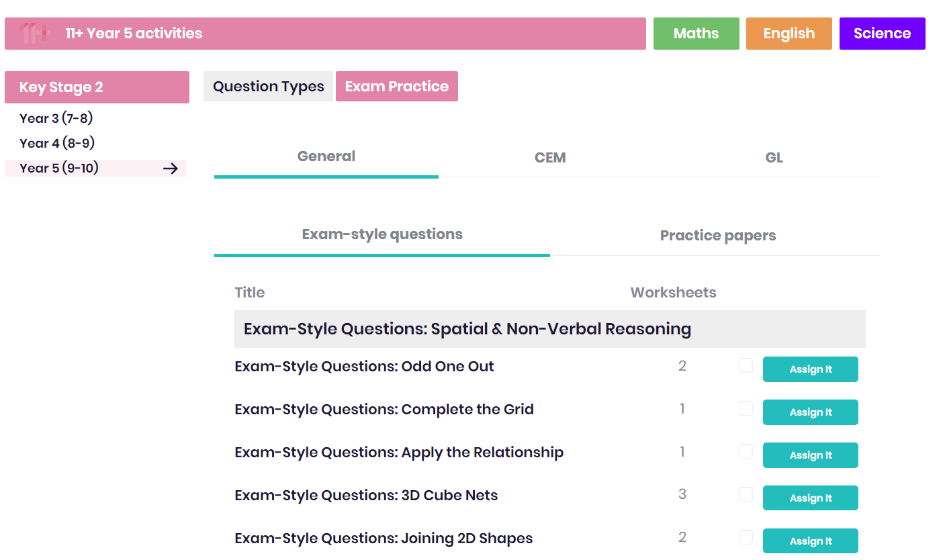Viewport: 945px width, 560px height.
Task: Click the arrow icon beside Year 5 (9-10)
Action: (171, 169)
